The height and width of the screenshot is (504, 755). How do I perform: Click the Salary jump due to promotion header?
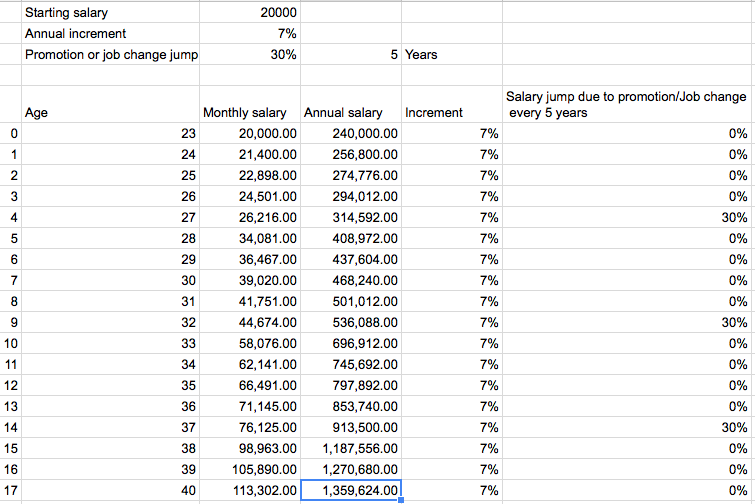626,104
